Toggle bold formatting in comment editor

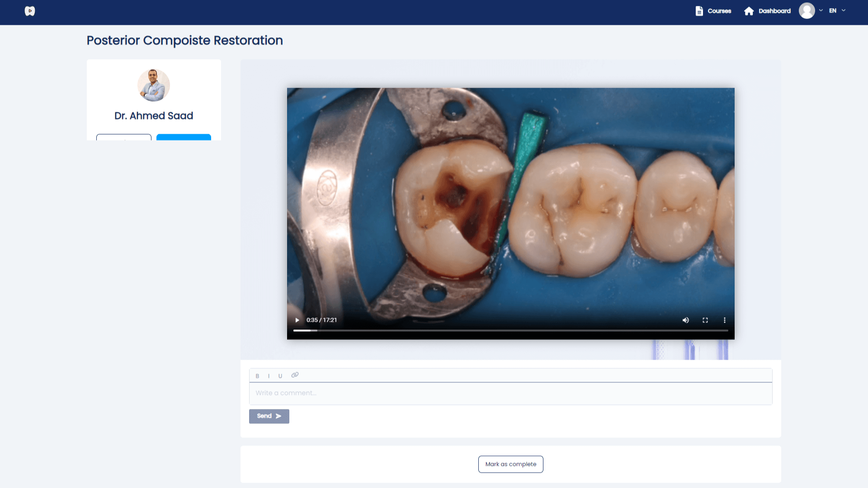257,376
